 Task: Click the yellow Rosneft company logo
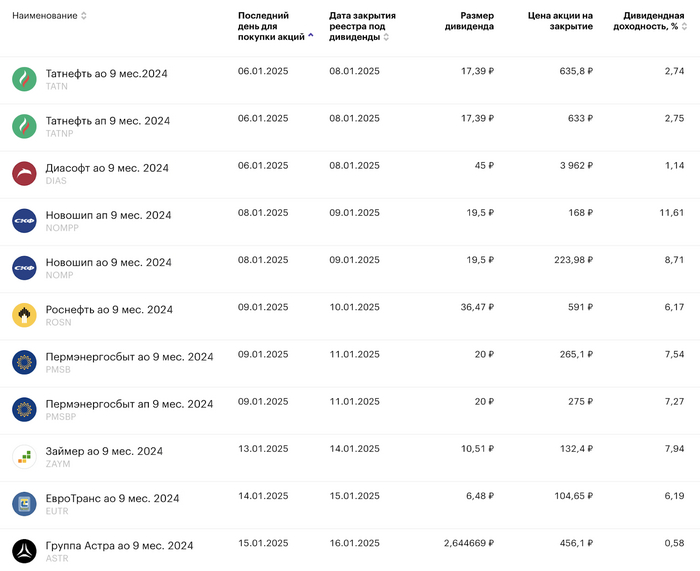[x=24, y=315]
